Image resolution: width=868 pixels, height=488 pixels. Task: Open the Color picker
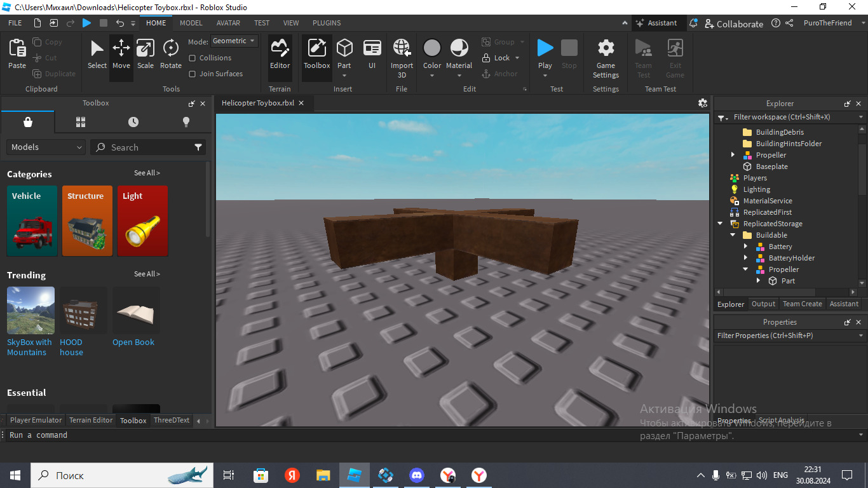pyautogui.click(x=432, y=57)
